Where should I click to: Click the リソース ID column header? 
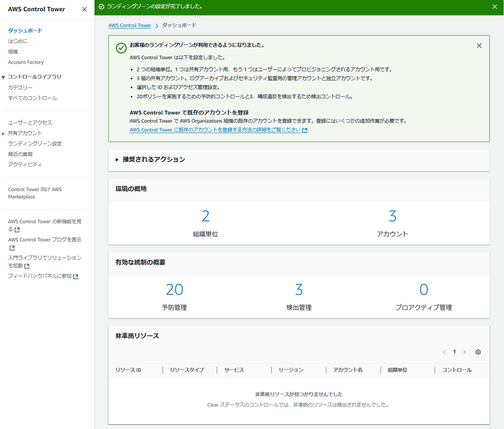coord(128,370)
